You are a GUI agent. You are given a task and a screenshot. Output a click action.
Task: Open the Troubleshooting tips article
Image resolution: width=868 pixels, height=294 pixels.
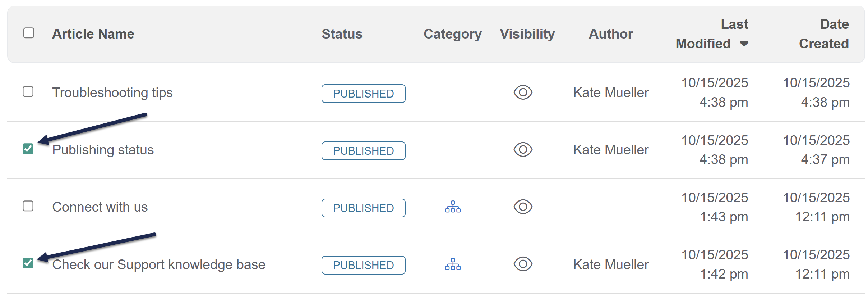(112, 92)
